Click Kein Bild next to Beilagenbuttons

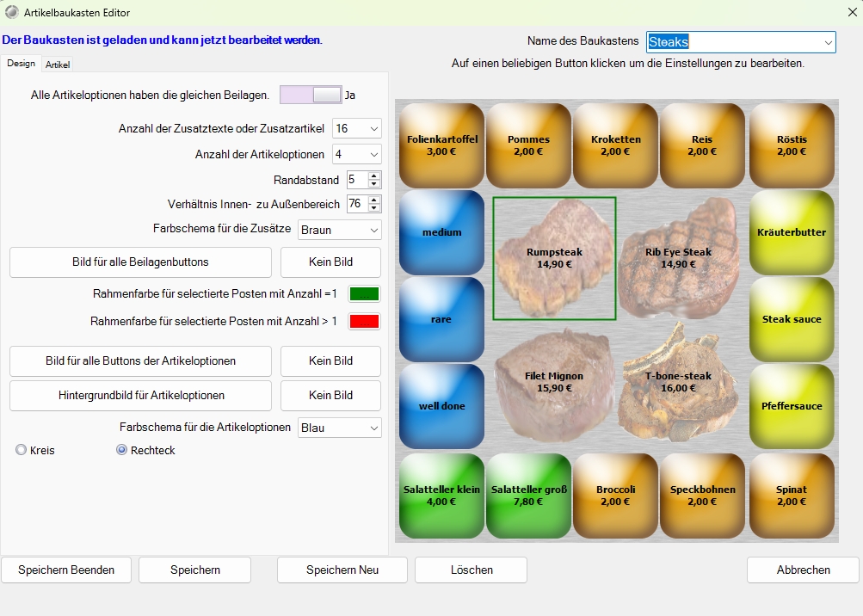pyautogui.click(x=330, y=262)
